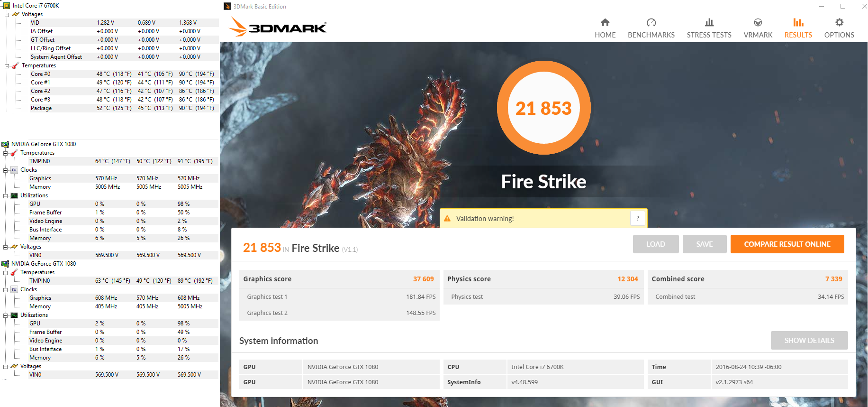Select the 'Physics score' row header

coord(543,279)
